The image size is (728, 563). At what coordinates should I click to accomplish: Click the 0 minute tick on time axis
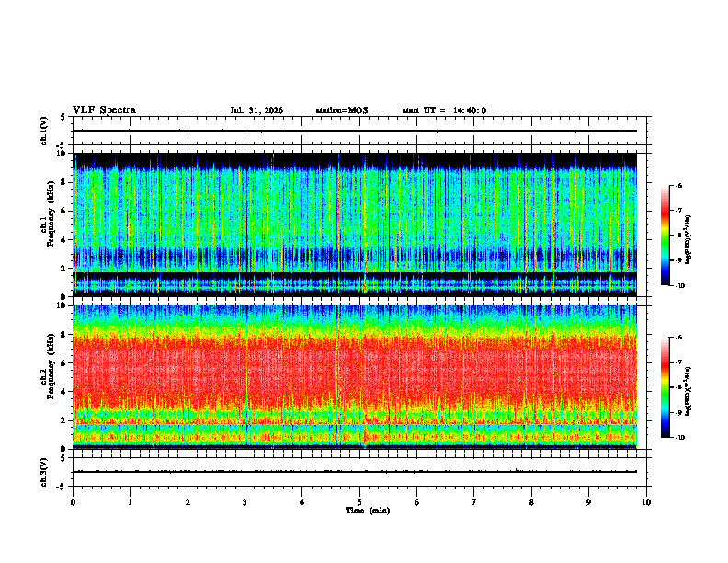[73, 502]
